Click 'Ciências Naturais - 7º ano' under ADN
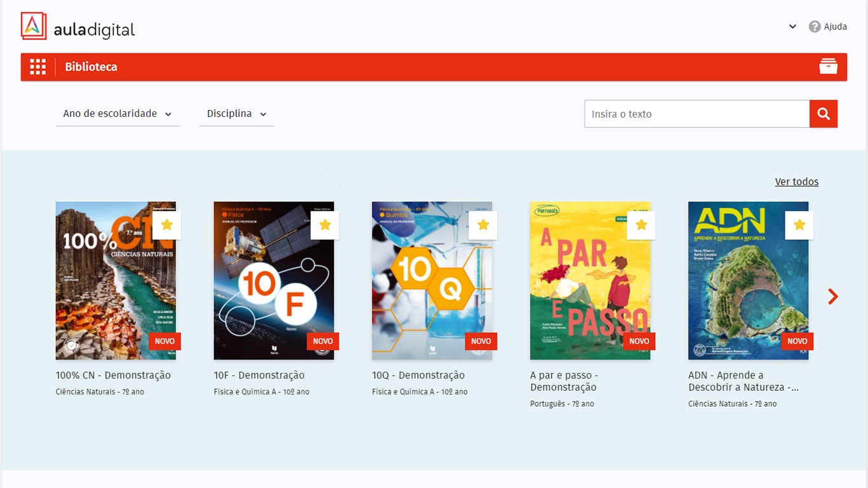Image resolution: width=868 pixels, height=488 pixels. point(733,403)
